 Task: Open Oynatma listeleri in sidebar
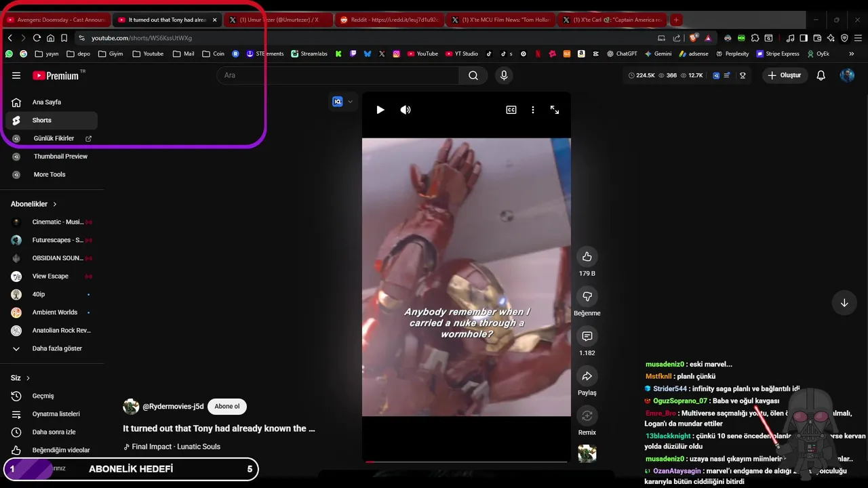(52, 414)
